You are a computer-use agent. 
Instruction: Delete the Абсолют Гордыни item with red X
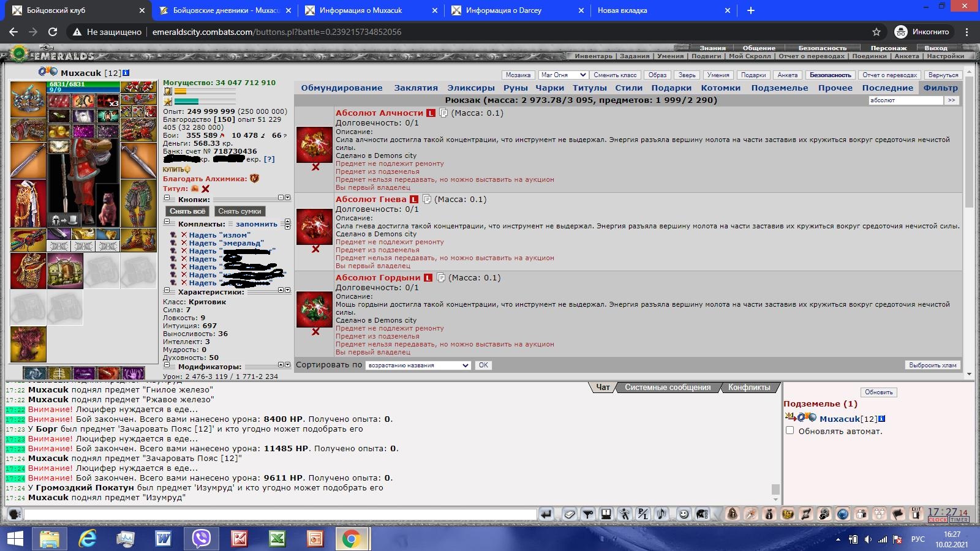coord(315,331)
